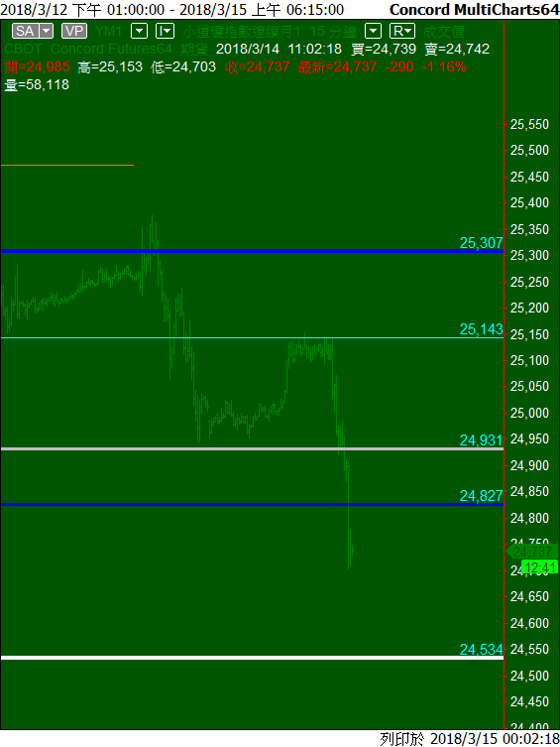Click the CBOT exchange label
The width and height of the screenshot is (560, 747).
pyautogui.click(x=23, y=49)
